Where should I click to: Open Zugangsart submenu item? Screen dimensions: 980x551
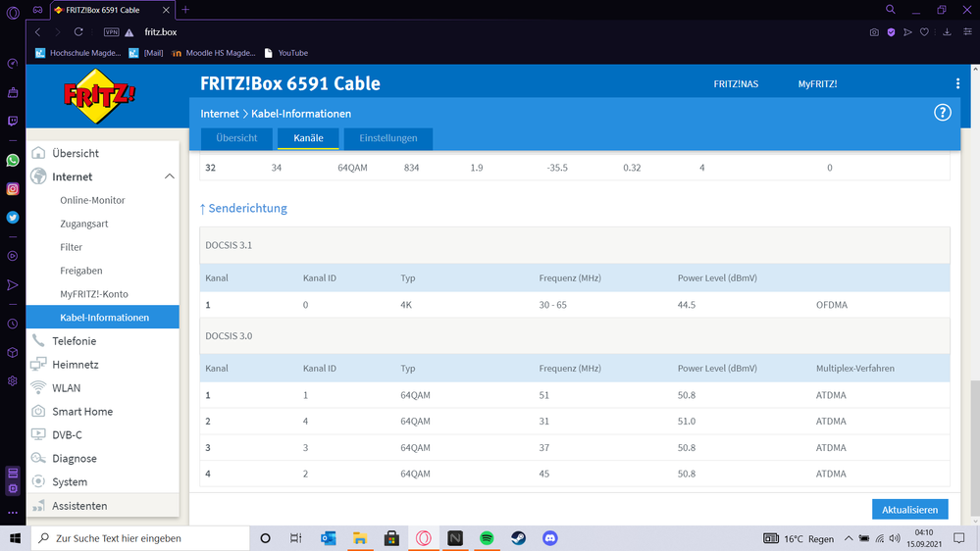pyautogui.click(x=84, y=224)
